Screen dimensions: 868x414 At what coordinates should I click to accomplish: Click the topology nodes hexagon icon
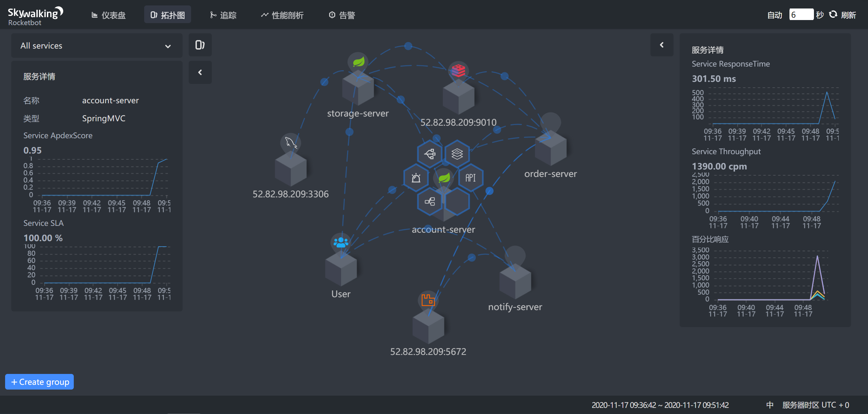(x=430, y=202)
